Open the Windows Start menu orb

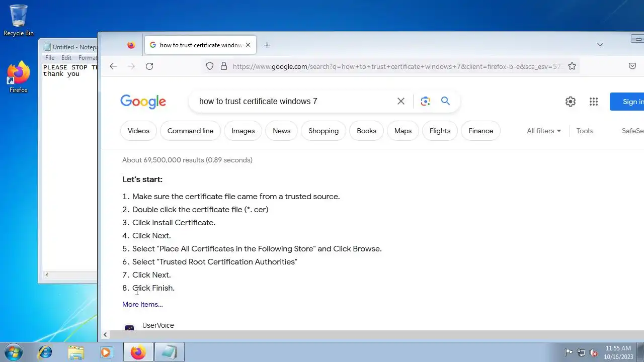14,352
